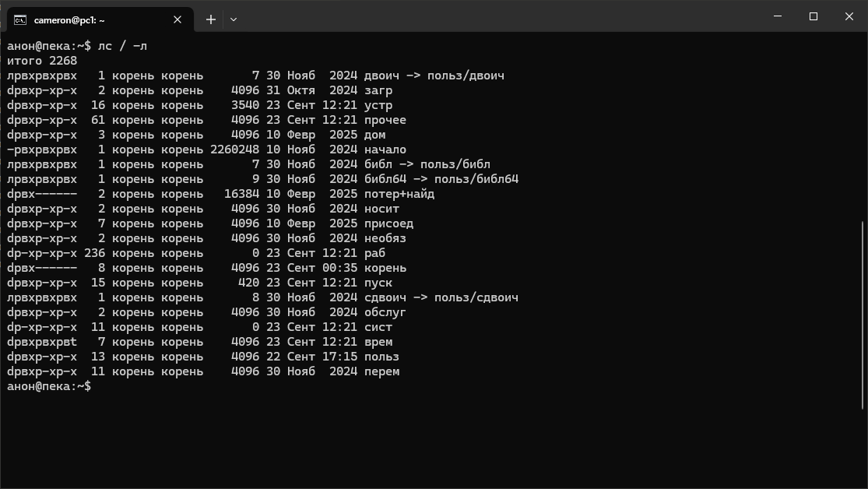Click the directory name 'пуск'
This screenshot has width=868, height=489.
pos(378,283)
